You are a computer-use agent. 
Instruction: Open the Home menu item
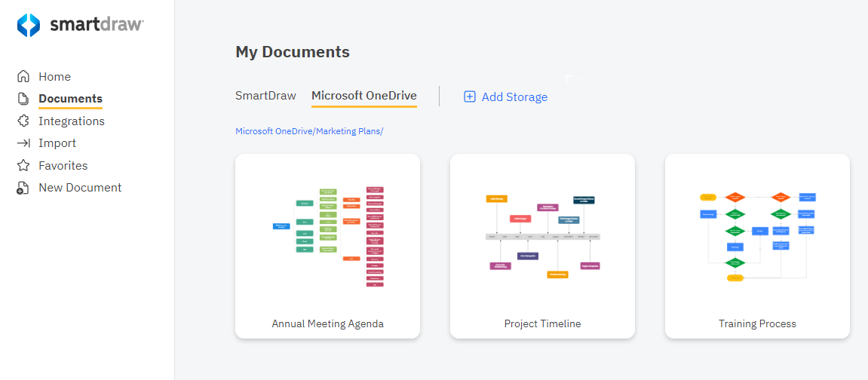(54, 76)
